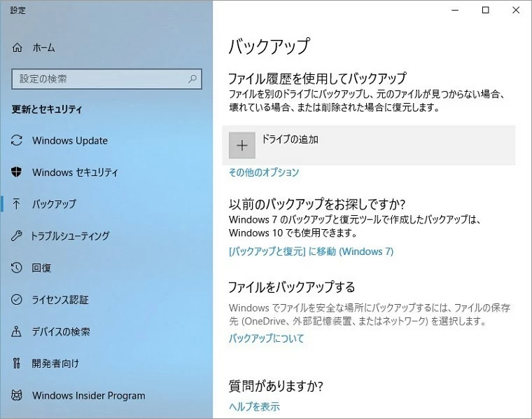The height and width of the screenshot is (419, 532).
Task: Click the トラブルシューティング wrench icon
Action: click(x=17, y=236)
